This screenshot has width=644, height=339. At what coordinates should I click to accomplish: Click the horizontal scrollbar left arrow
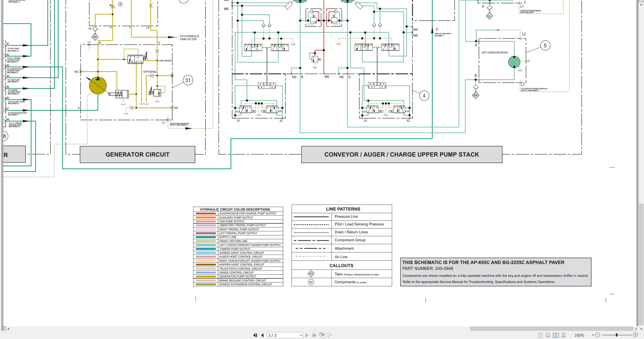9,329
